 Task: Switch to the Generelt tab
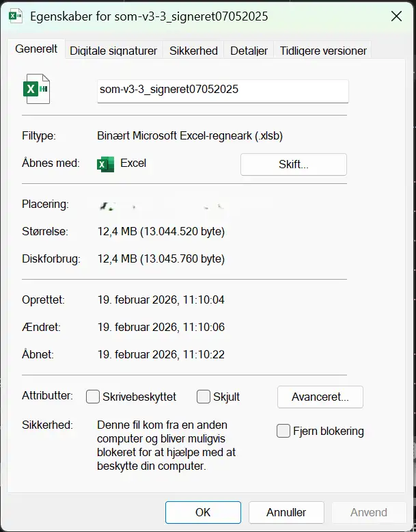pyautogui.click(x=36, y=50)
